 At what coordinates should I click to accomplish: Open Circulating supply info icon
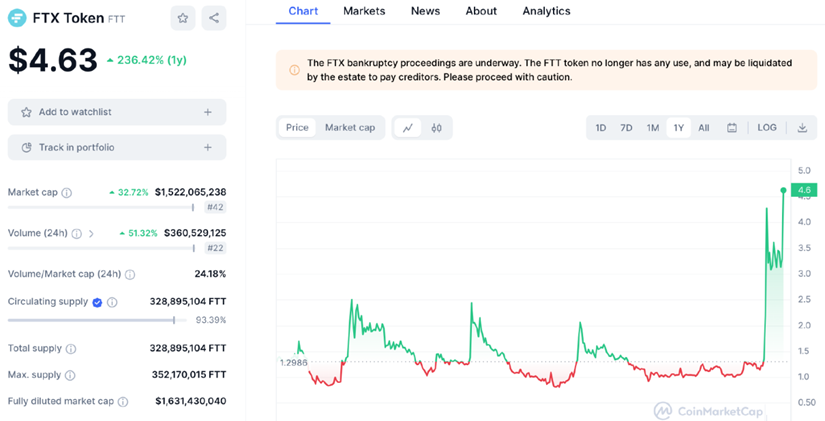click(112, 302)
